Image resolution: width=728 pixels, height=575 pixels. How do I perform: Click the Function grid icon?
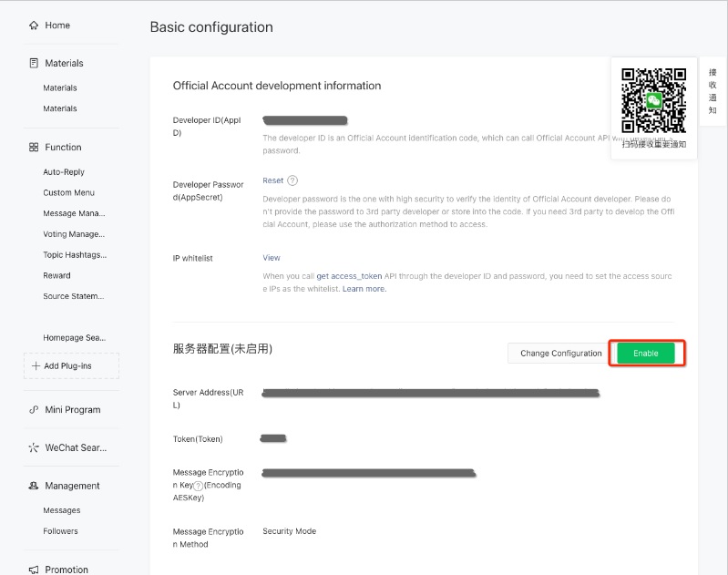point(34,148)
